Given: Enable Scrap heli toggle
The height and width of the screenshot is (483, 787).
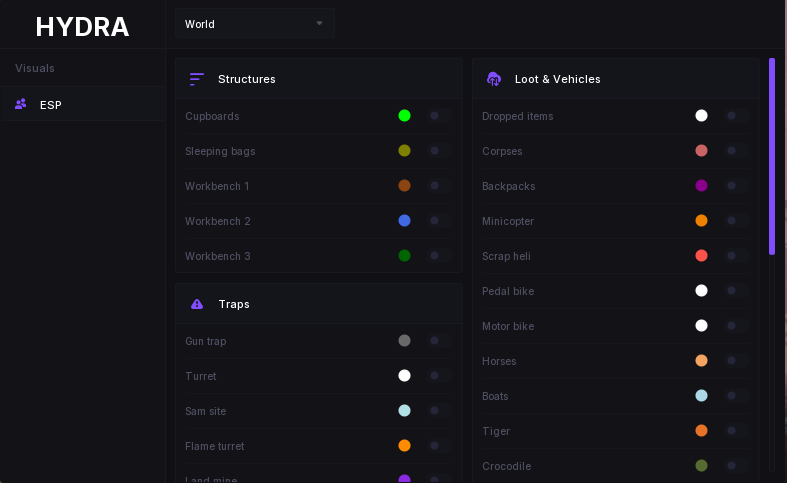Looking at the screenshot, I should [736, 256].
